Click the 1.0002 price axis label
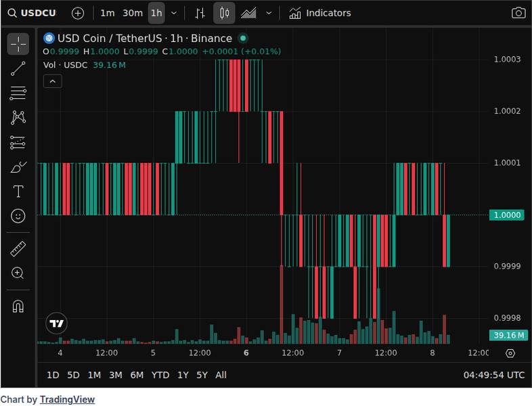This screenshot has width=532, height=406. point(507,111)
